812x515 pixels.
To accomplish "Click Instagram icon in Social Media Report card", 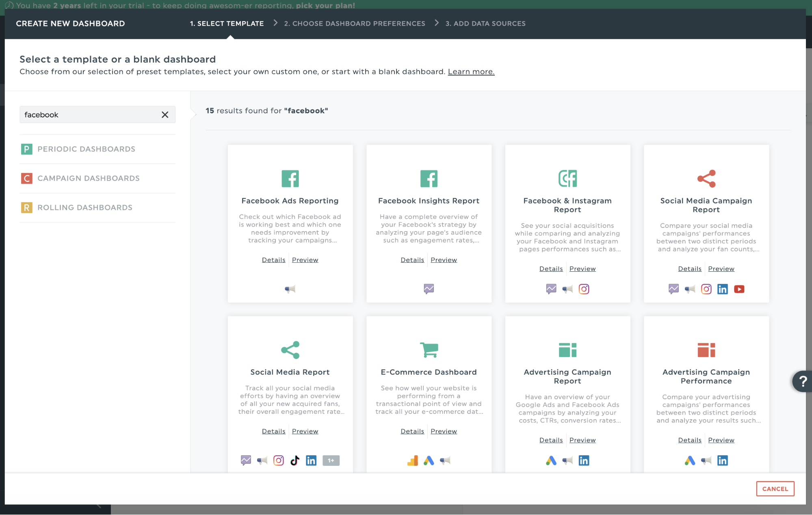I will pyautogui.click(x=279, y=461).
